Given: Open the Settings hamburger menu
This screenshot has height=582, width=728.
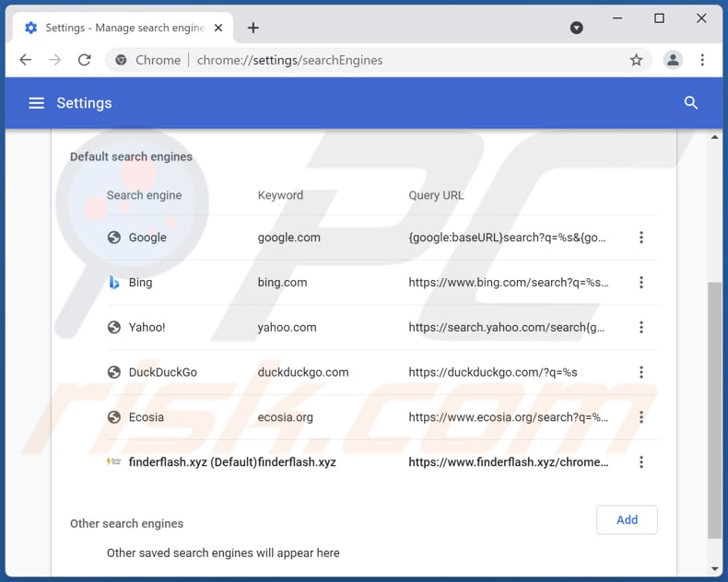Looking at the screenshot, I should [x=37, y=103].
